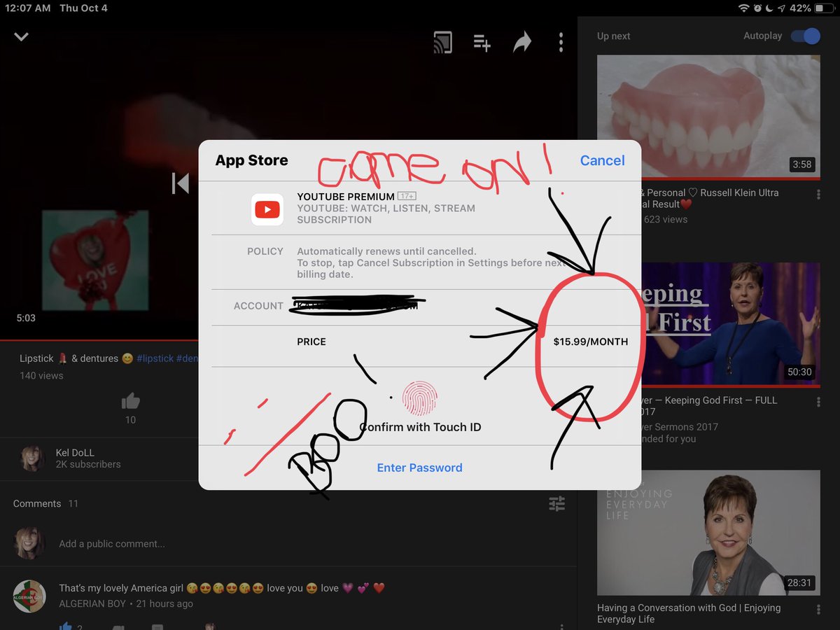Open the dentures video thumbnail, 3:58
Screen dimensions: 840x630
[x=708, y=118]
